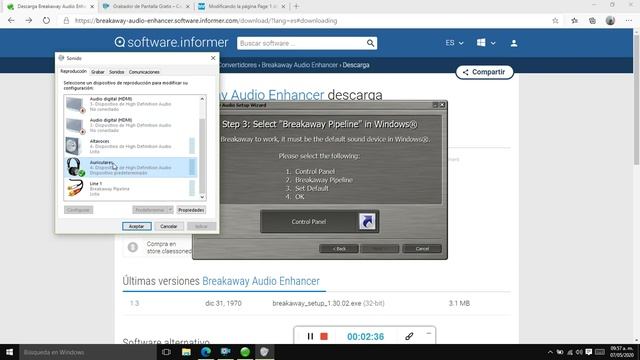Select the Line 1 Breakaway Pipeline device
The image size is (640, 360).
click(131, 189)
